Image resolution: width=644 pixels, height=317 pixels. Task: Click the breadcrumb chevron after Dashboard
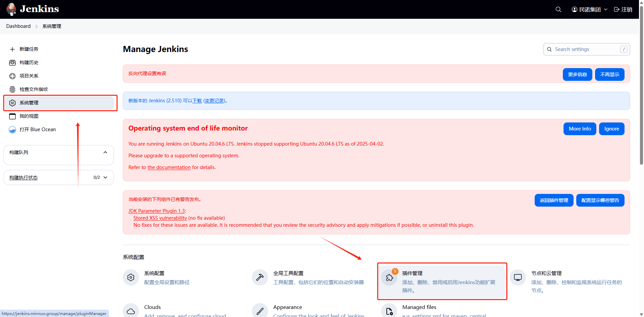tap(37, 26)
